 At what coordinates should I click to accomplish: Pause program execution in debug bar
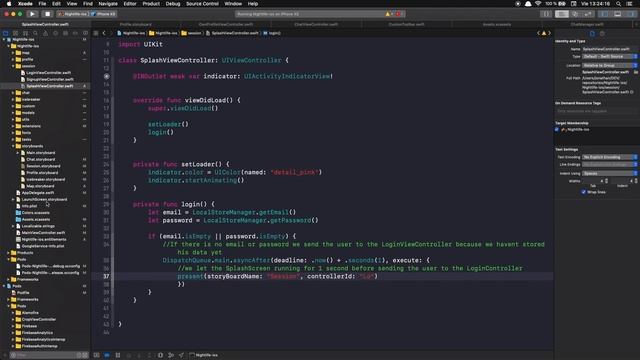pyautogui.click(x=118, y=355)
